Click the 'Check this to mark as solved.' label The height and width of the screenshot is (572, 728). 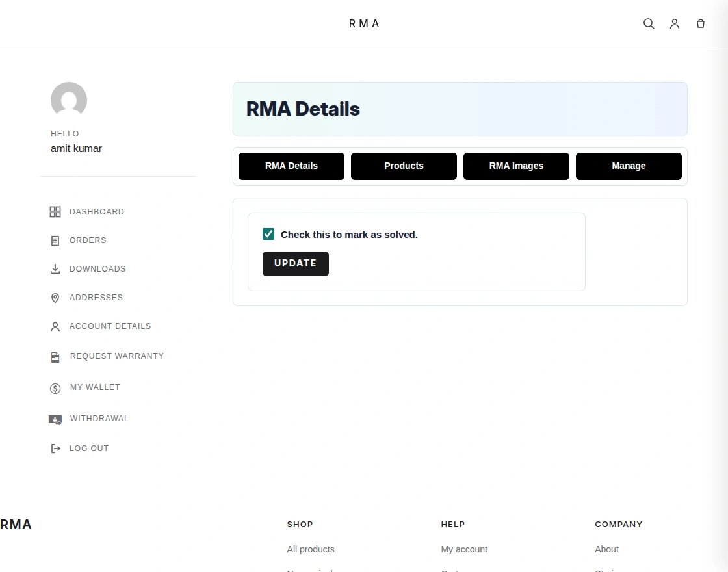[x=349, y=235]
